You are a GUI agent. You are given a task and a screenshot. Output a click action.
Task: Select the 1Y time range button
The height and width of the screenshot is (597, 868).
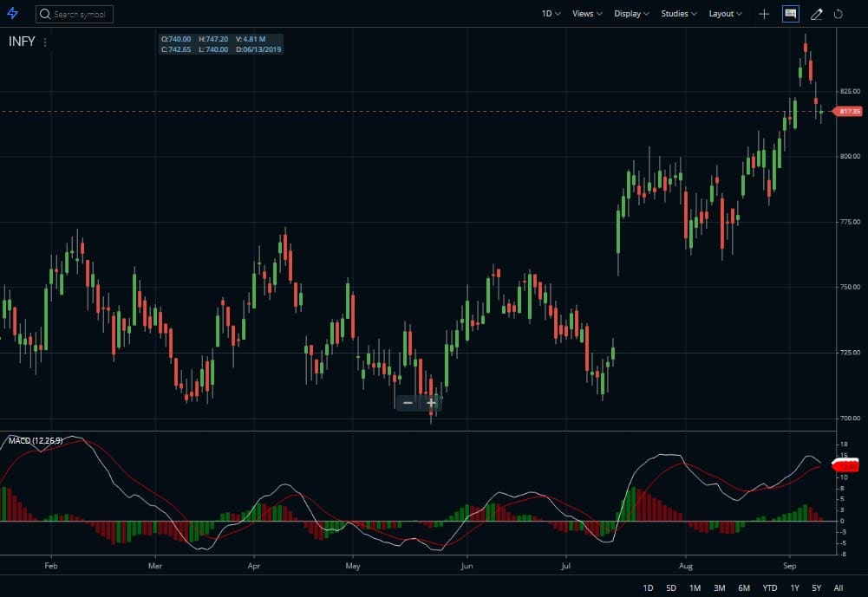[x=794, y=587]
